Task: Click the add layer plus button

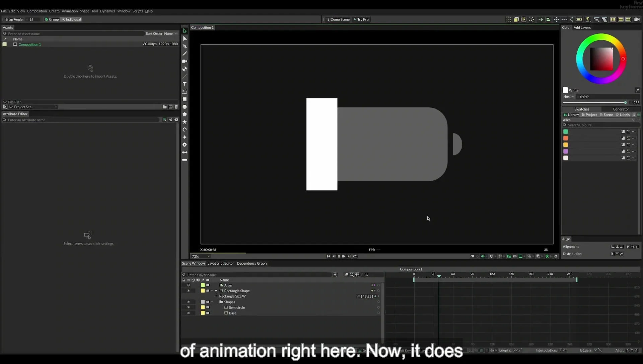Action: (x=335, y=275)
